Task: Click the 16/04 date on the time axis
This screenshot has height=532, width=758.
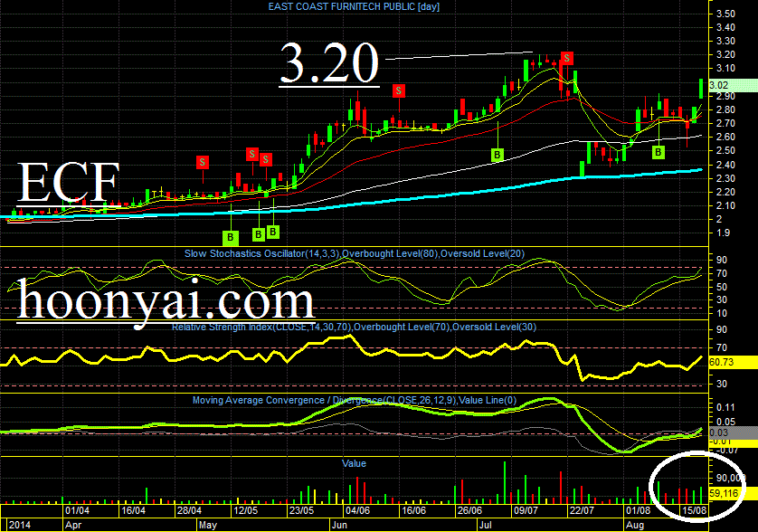Action: [134, 510]
